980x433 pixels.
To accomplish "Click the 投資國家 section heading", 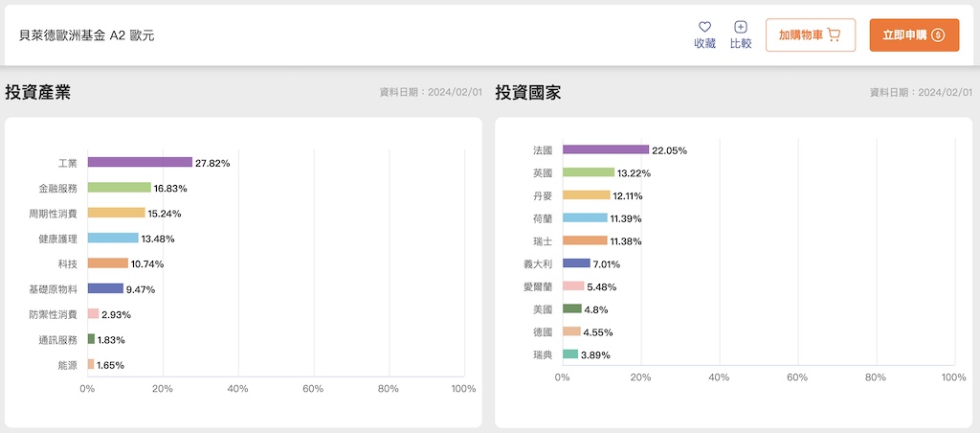I will [527, 93].
